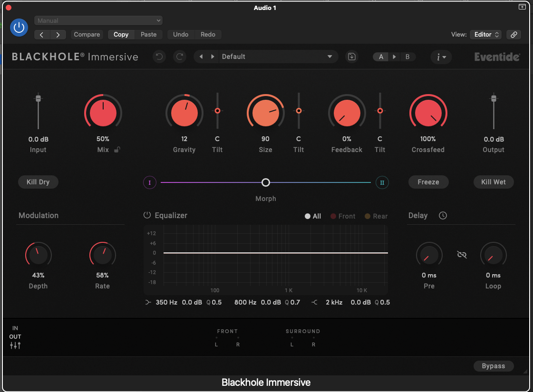Click the 2 kHz frequency value

pos(334,302)
